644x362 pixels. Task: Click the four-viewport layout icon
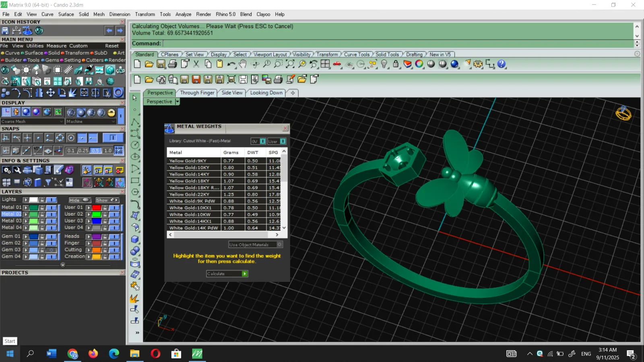pos(325,64)
